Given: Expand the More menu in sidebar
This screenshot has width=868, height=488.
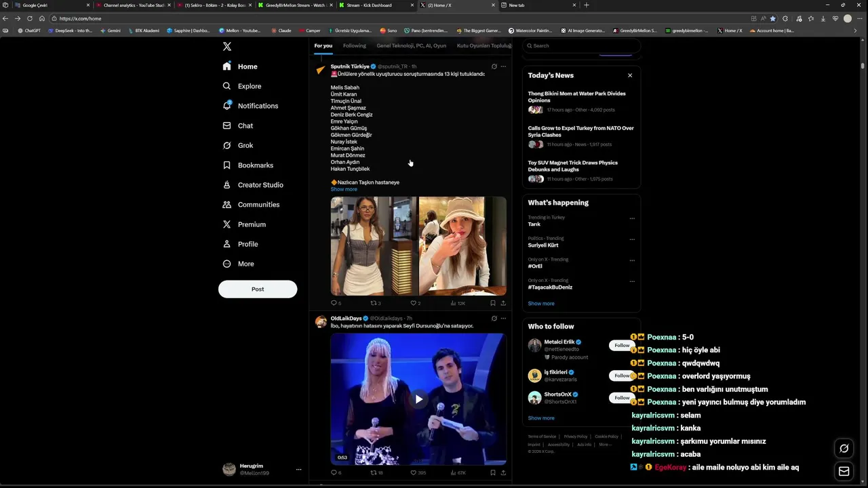Looking at the screenshot, I should [x=239, y=264].
